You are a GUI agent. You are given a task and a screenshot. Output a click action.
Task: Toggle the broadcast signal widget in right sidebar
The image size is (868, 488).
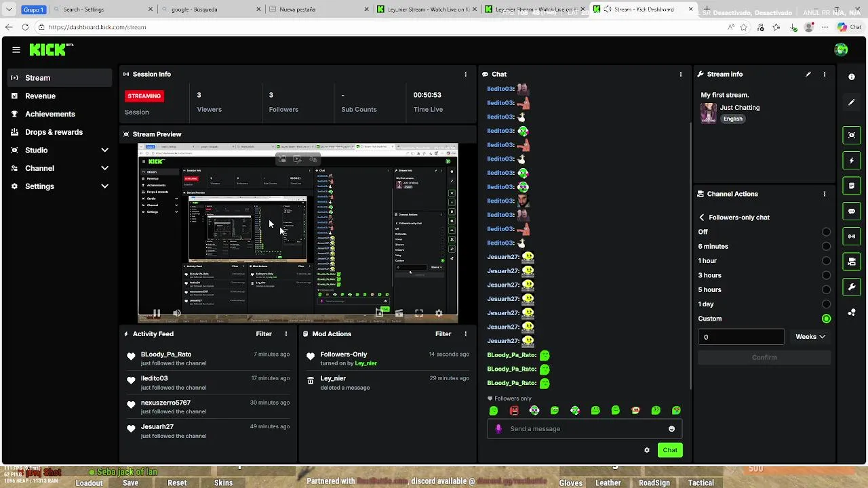pos(852,236)
